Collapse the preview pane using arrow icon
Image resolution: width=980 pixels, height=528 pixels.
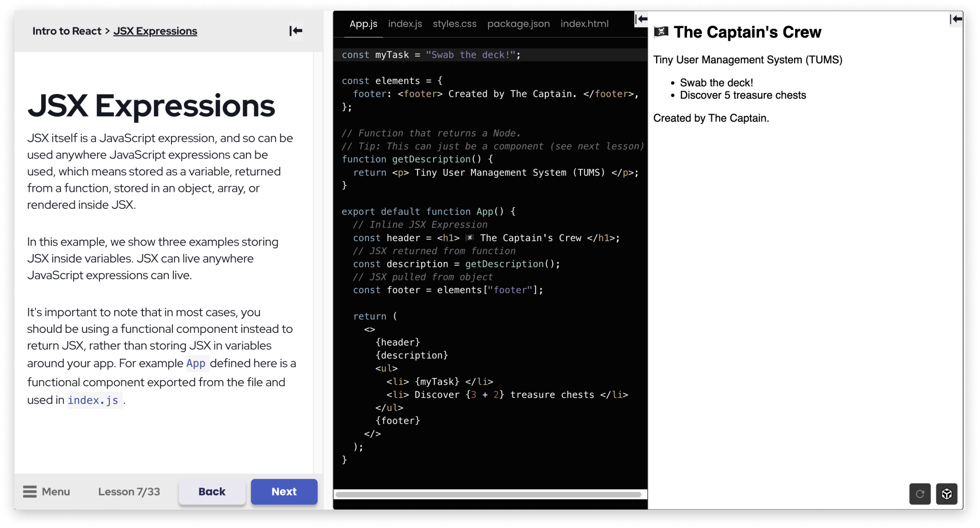tap(956, 19)
